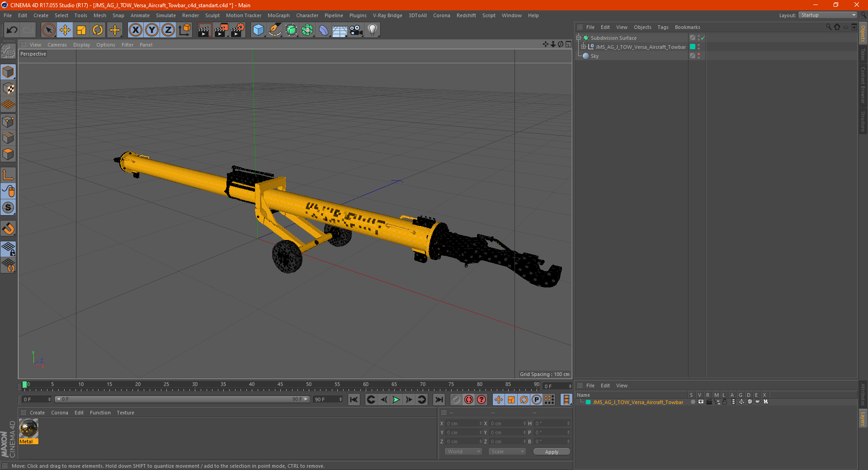Click the preview range slider bar
The width and height of the screenshot is (868, 470).
pyautogui.click(x=182, y=399)
